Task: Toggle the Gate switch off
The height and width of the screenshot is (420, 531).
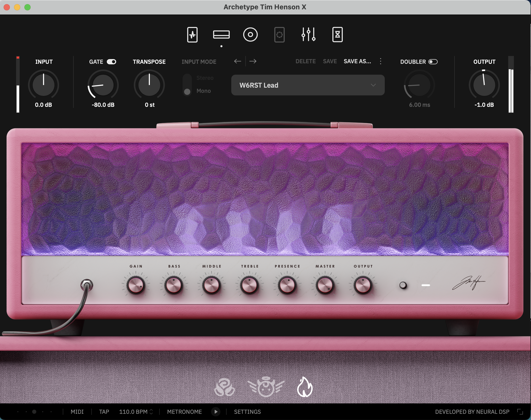Action: click(111, 62)
